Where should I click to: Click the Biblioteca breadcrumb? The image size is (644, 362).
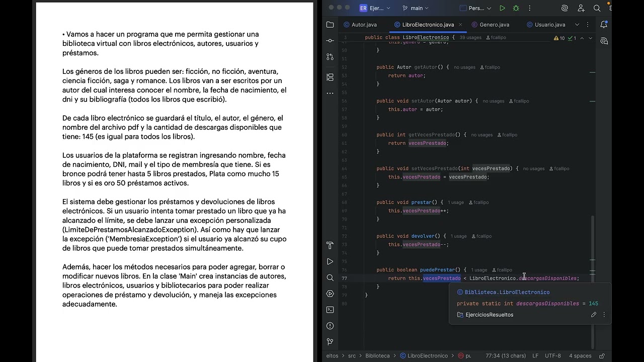click(377, 355)
